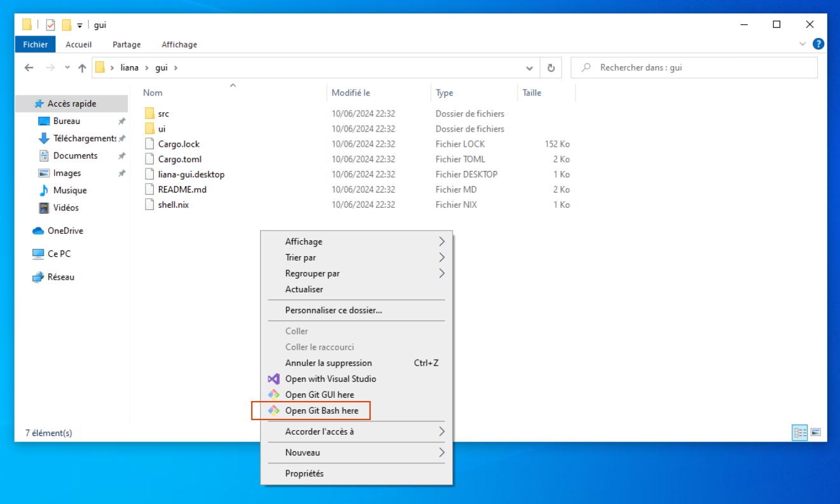840x504 pixels.
Task: Select the Cargo.toml file
Action: pos(179,160)
